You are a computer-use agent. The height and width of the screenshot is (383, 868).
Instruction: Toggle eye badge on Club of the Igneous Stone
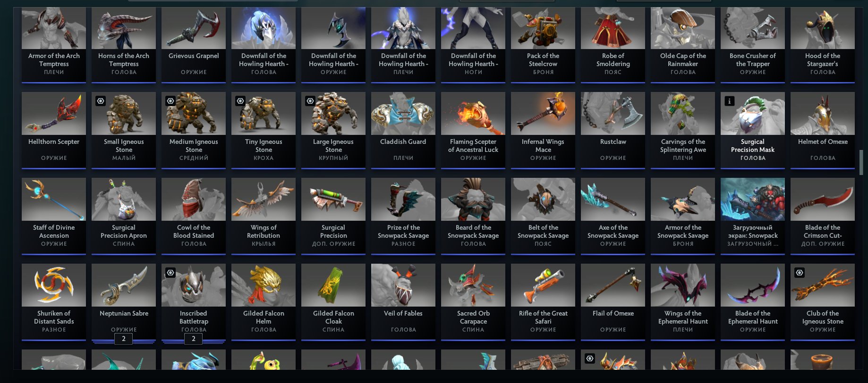coord(800,273)
